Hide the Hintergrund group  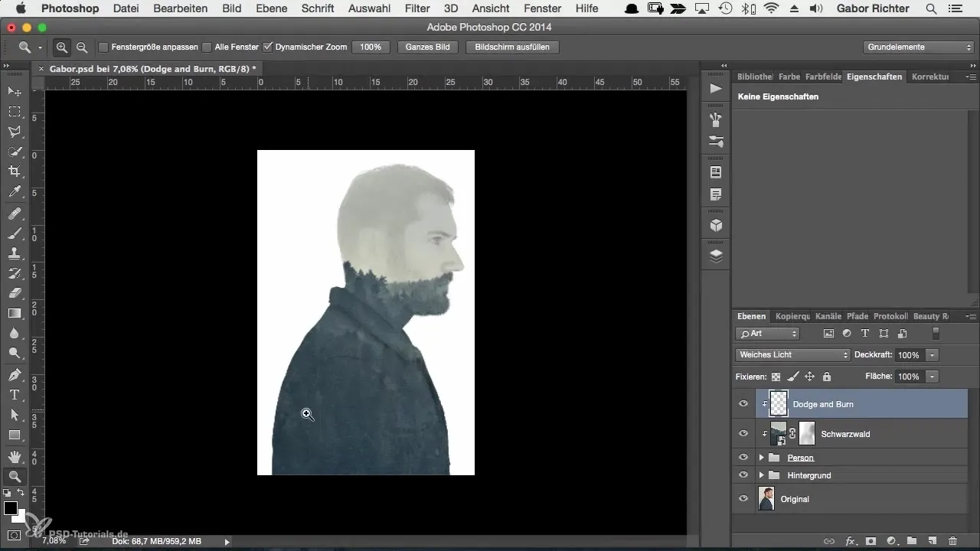(x=743, y=474)
